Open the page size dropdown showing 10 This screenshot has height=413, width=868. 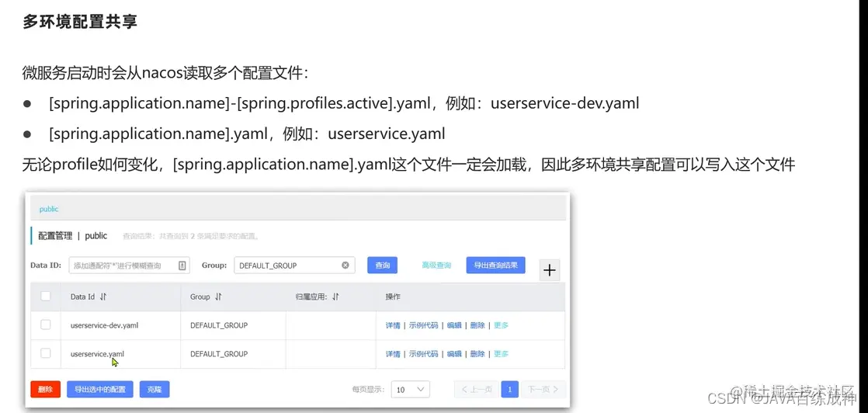click(410, 390)
